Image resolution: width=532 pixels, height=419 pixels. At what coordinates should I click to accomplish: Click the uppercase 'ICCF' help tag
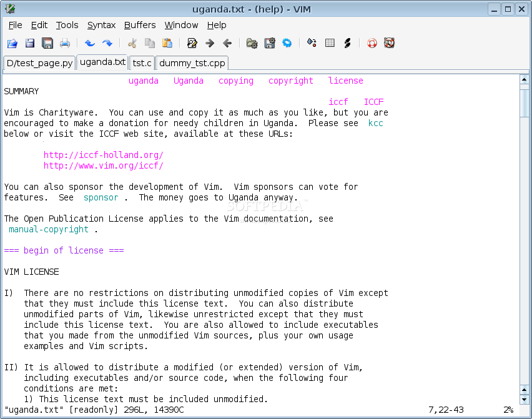[373, 102]
